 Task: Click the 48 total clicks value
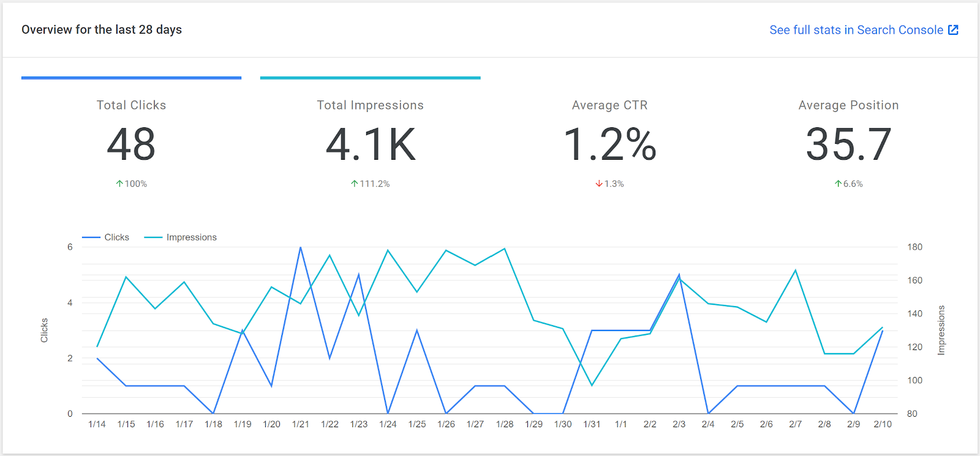131,145
